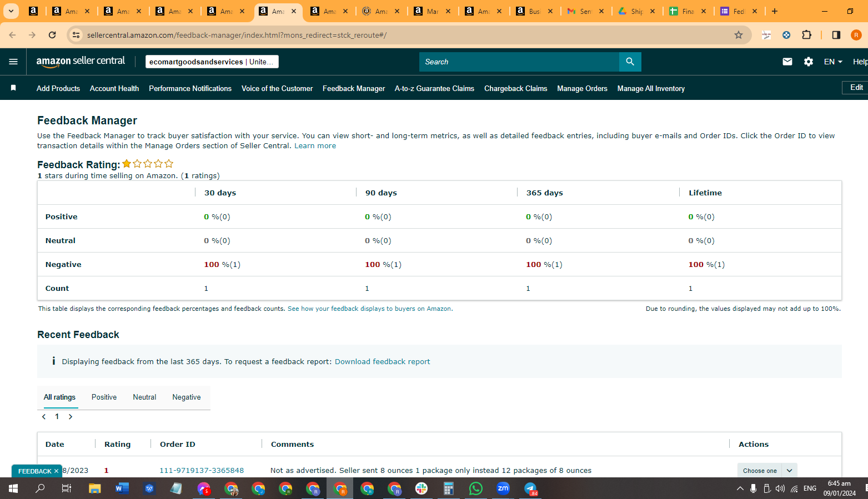Open Manage Orders in the navigation bar
The height and width of the screenshot is (499, 868).
[582, 88]
